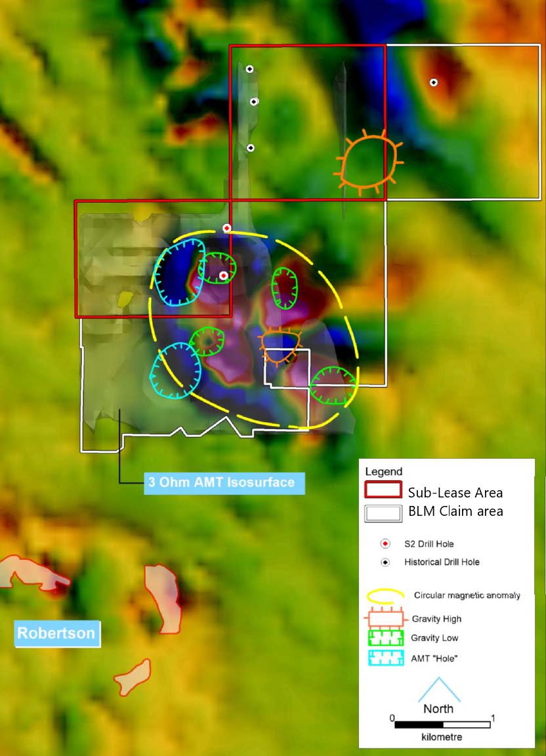Click the small yellow blob in the western sub-lease area
The height and width of the screenshot is (756, 546).
pos(125,299)
